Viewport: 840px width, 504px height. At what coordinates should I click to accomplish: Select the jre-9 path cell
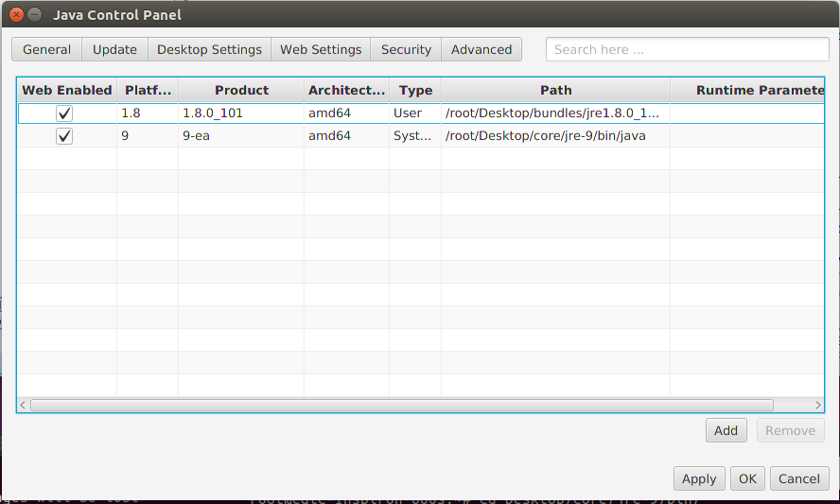pos(554,136)
